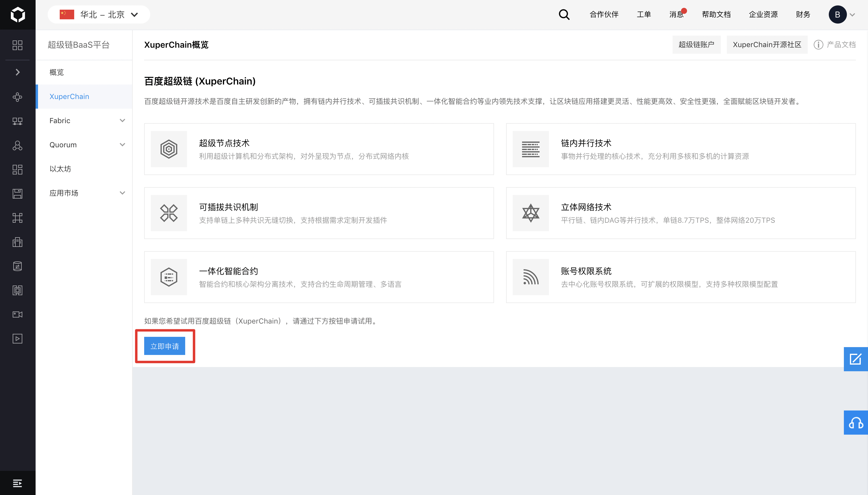Screen dimensions: 868x495
Task: Click the 账号权限系统 signal icon
Action: pos(531,277)
